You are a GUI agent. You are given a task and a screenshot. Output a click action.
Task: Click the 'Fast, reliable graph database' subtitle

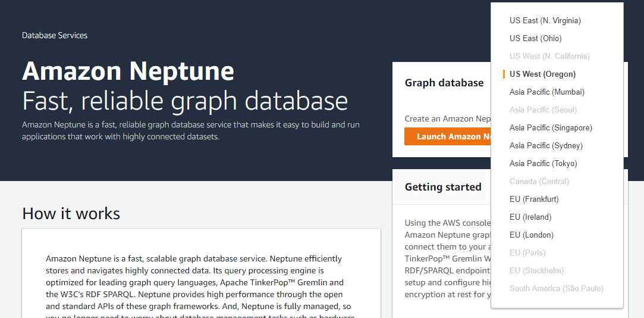coord(185,101)
